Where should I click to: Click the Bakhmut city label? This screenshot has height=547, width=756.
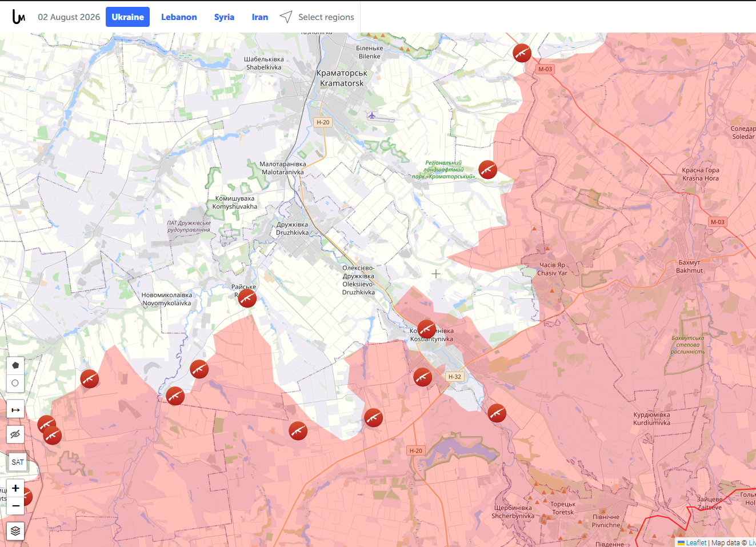point(690,267)
